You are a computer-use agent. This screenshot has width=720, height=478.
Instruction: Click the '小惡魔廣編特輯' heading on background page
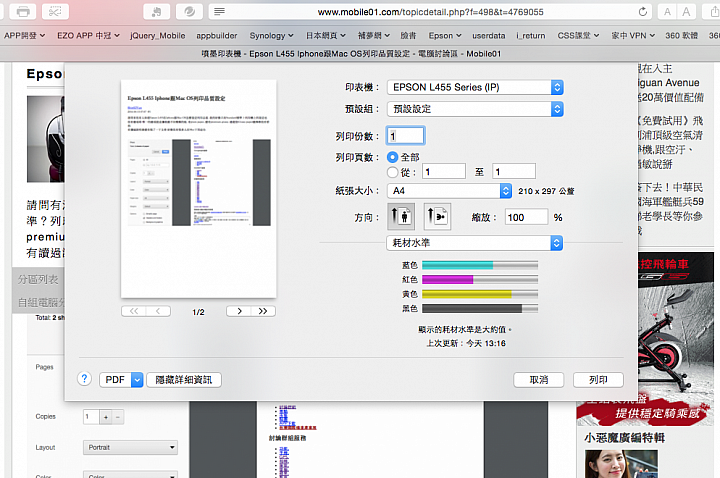[624, 438]
